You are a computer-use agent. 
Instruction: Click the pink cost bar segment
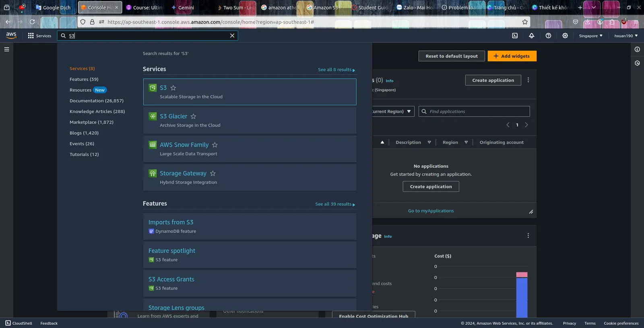(522, 275)
